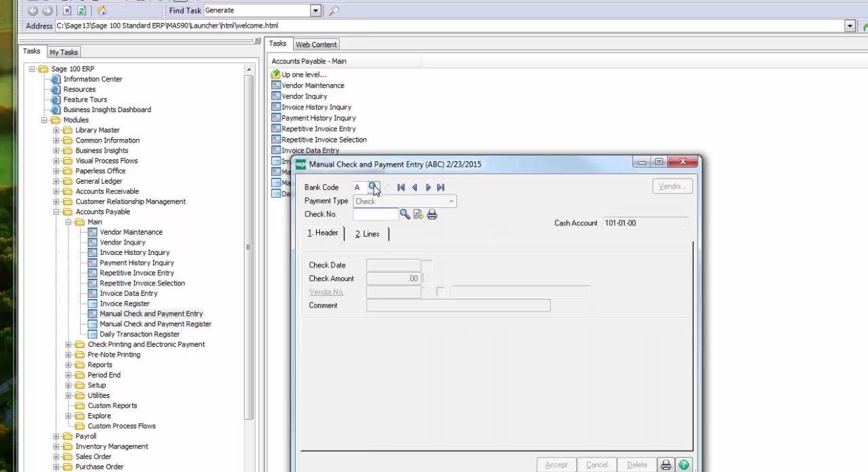Viewport: 868px width, 472px height.
Task: Expand the Reports folder
Action: click(x=68, y=365)
